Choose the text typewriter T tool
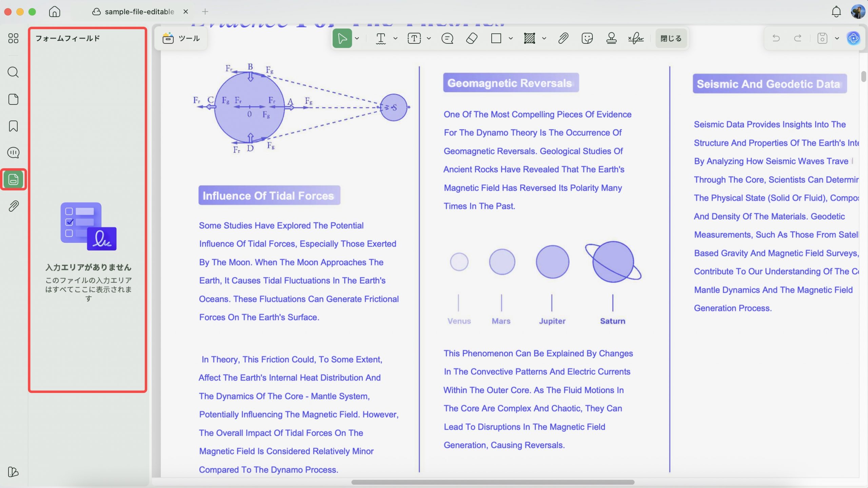Image resolution: width=868 pixels, height=488 pixels. point(381,38)
